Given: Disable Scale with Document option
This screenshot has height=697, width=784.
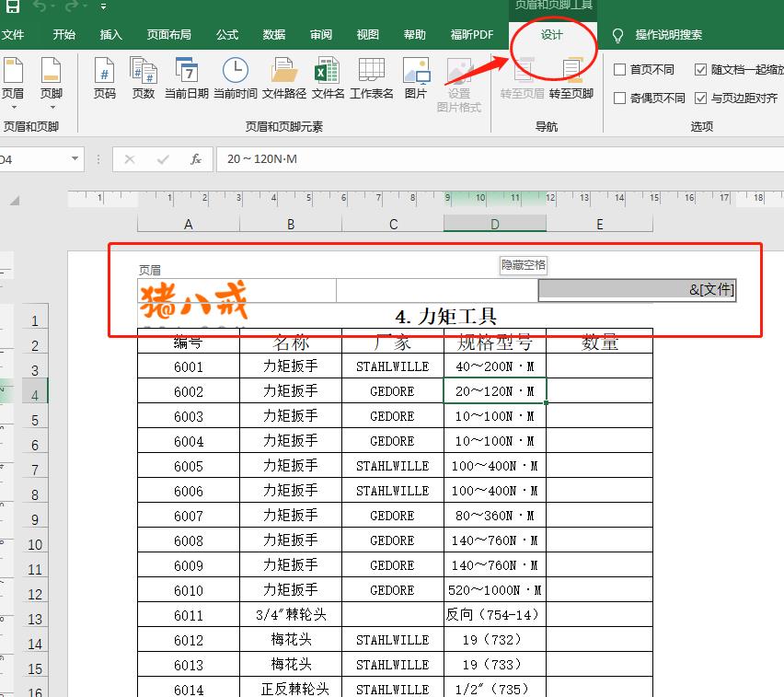Looking at the screenshot, I should pos(700,70).
